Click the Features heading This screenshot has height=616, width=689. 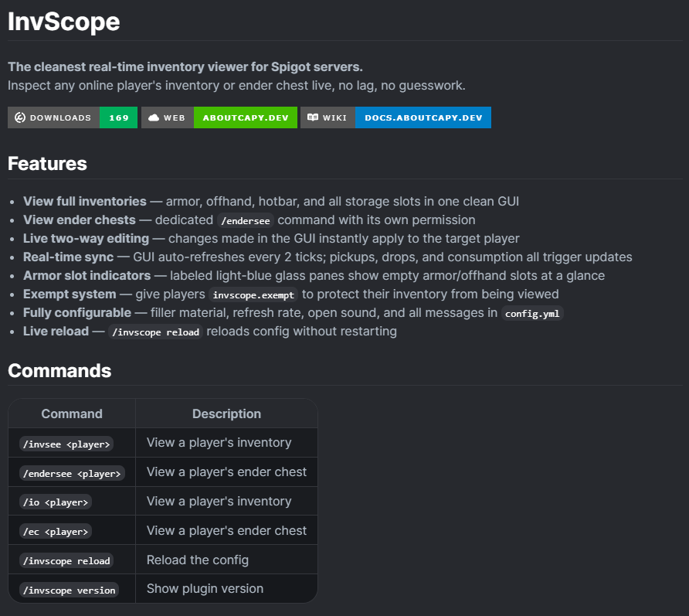(x=47, y=164)
